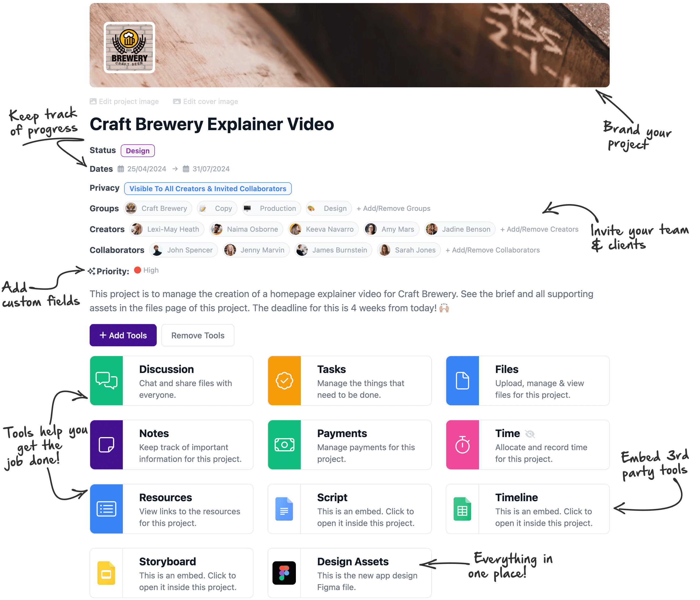Expand the Add/Remove Collaborators dropdown
700x600 pixels.
coord(493,250)
